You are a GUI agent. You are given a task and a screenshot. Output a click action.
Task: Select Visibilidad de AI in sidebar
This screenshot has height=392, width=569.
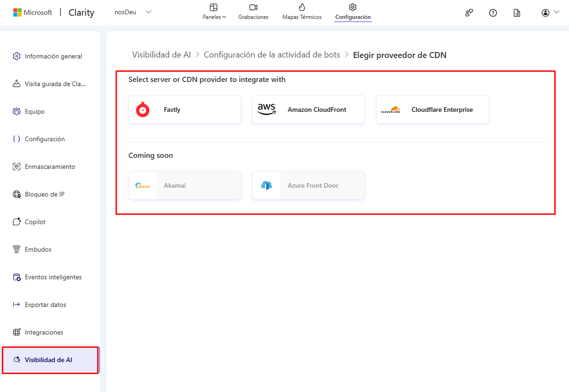[50, 360]
